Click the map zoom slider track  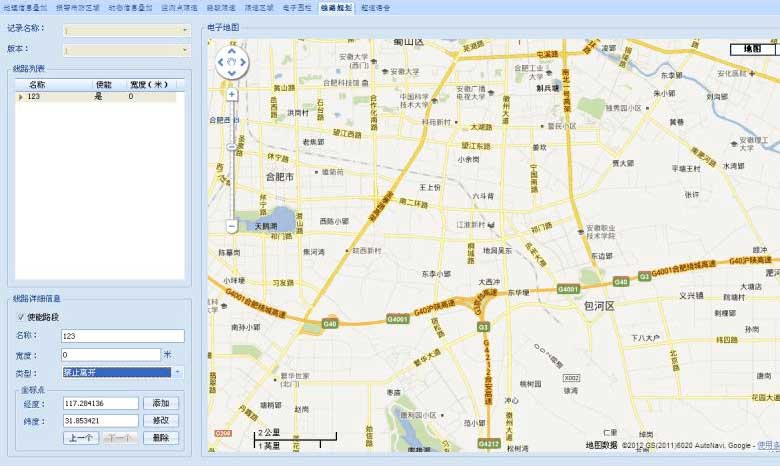click(232, 160)
